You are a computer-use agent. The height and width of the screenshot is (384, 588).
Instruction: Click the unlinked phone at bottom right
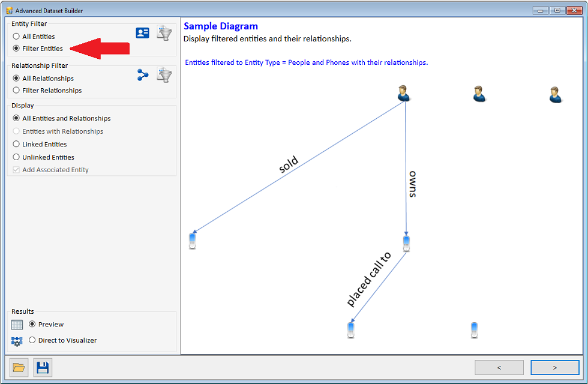(474, 330)
